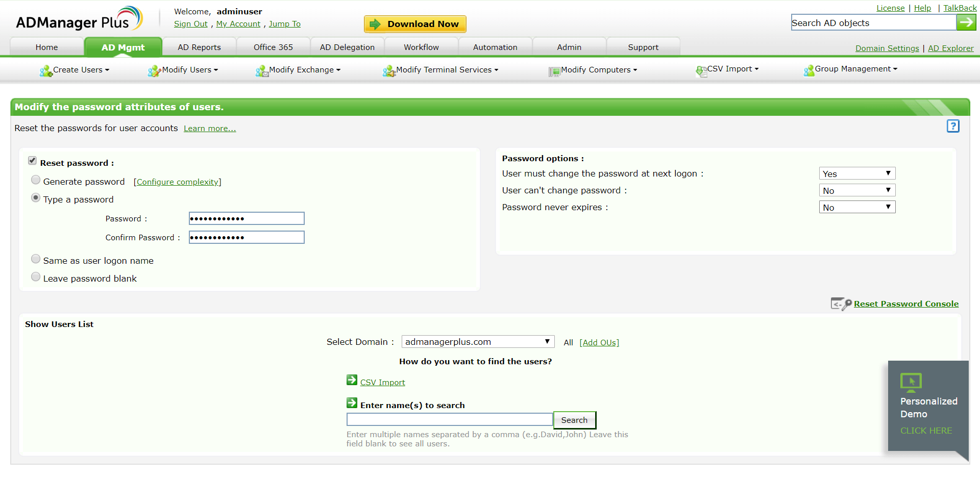Click the green arrow beside CSV Import link
980x479 pixels.
pyautogui.click(x=352, y=380)
